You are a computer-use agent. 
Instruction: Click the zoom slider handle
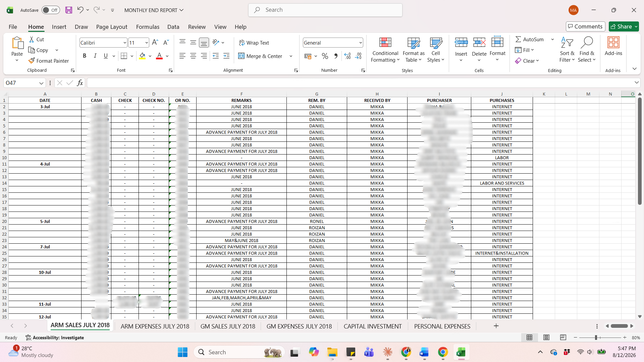pyautogui.click(x=596, y=338)
